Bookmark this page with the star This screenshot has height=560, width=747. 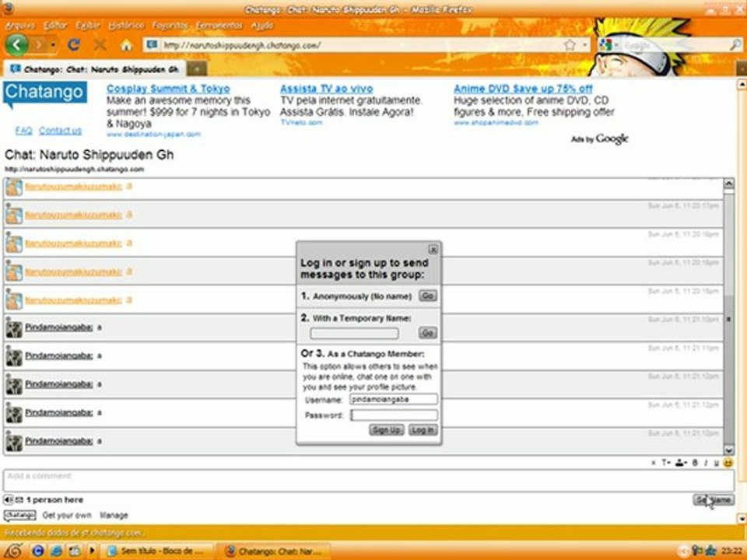pyautogui.click(x=570, y=45)
